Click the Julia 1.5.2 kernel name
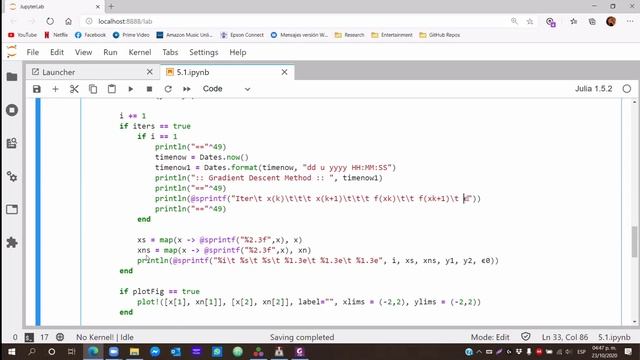640x360 pixels. pyautogui.click(x=593, y=89)
